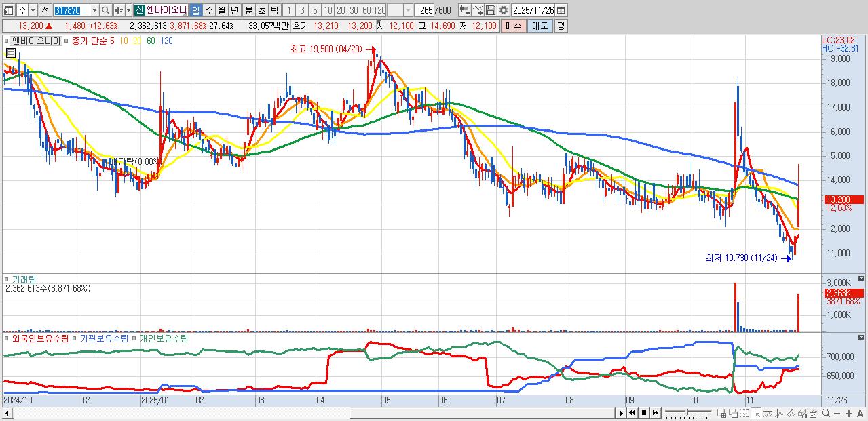The width and height of the screenshot is (868, 421).
Task: Collapse the holdings pane corner button
Action: point(861,338)
